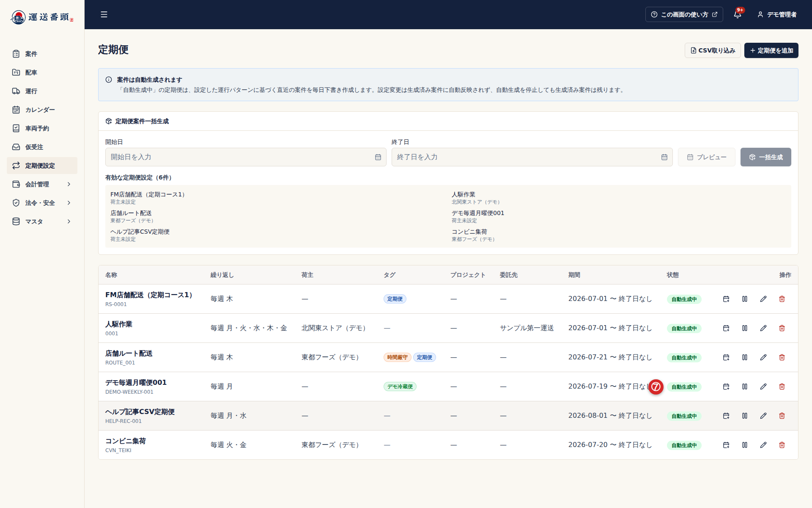The width and height of the screenshot is (812, 508).
Task: Open 案件 in the sidebar
Action: click(x=42, y=54)
